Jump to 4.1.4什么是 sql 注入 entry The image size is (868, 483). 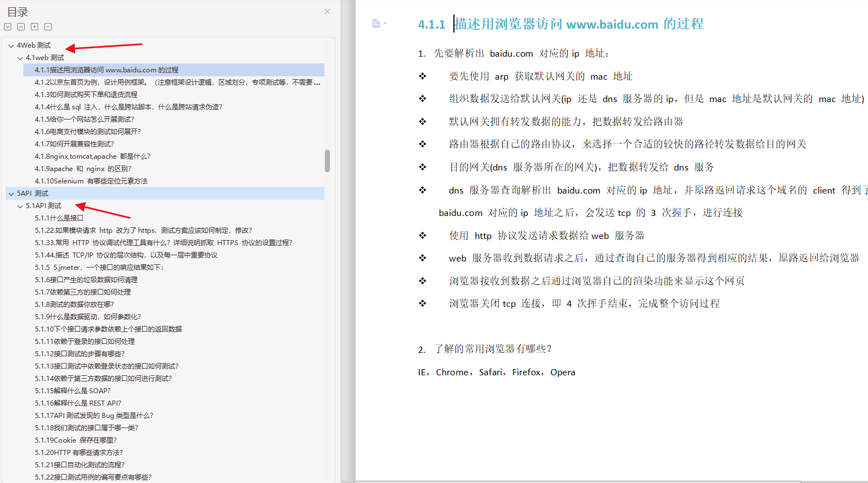click(x=128, y=107)
